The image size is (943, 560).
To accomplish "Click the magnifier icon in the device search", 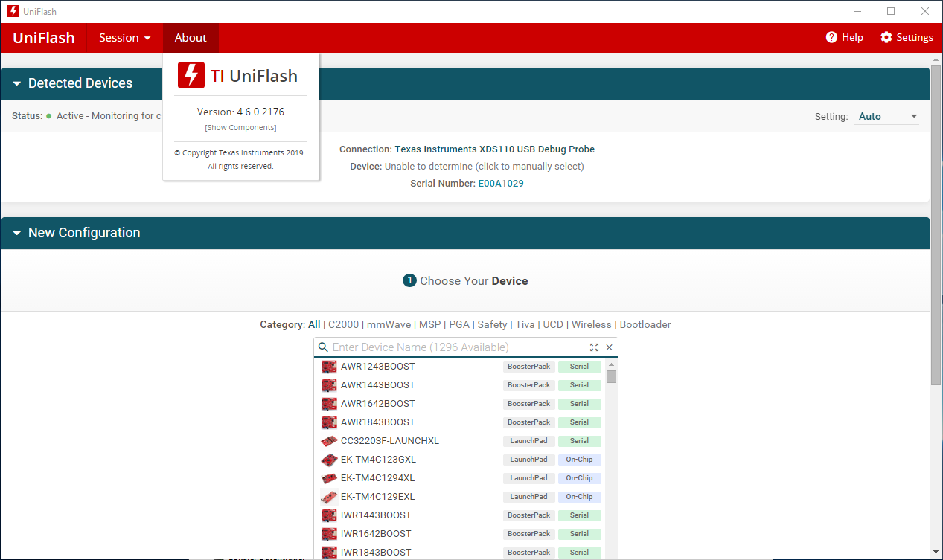I will [322, 347].
